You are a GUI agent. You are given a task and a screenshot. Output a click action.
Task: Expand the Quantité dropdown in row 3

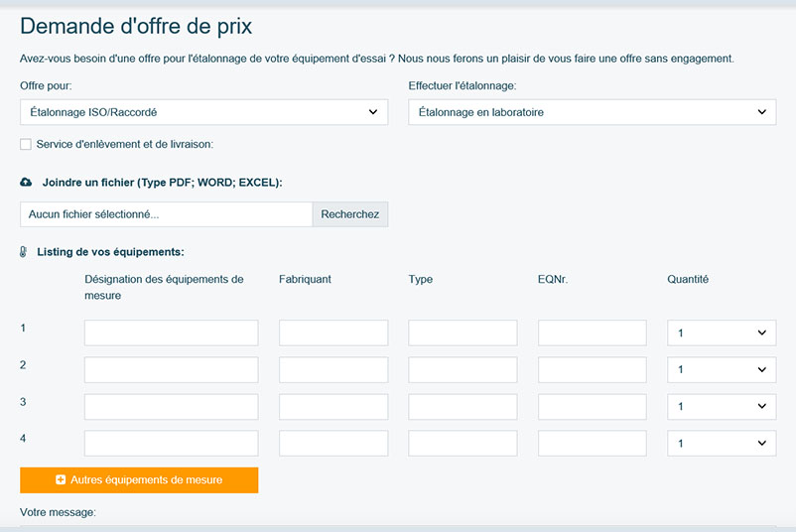pyautogui.click(x=722, y=407)
